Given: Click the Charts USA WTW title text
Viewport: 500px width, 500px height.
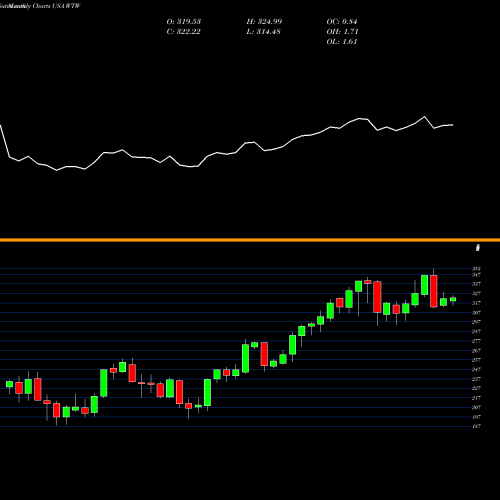Looking at the screenshot, I should point(57,6).
